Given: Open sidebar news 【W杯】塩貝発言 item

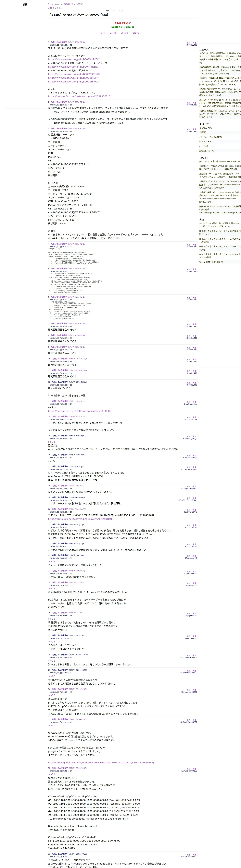Looking at the screenshot, I should (x=220, y=92).
